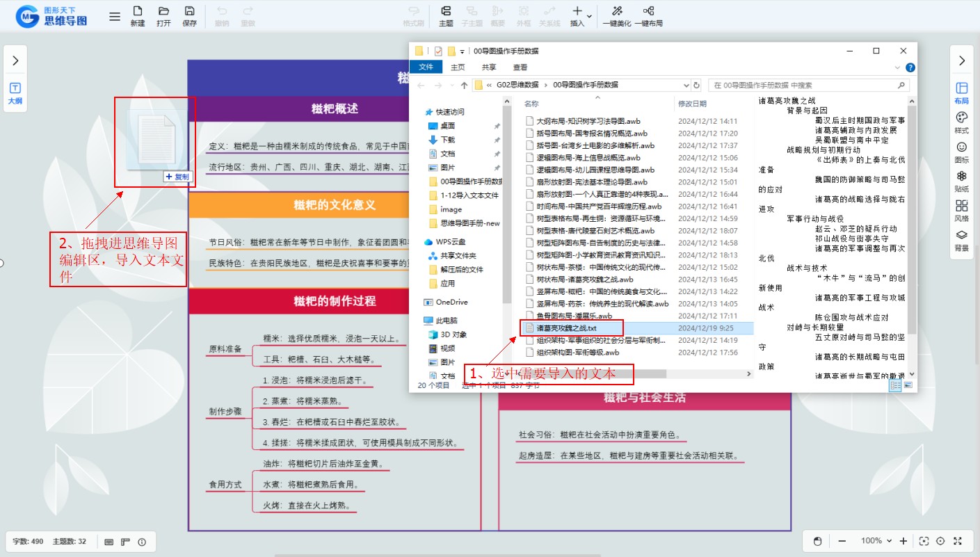Viewport: 980px width, 557px height.
Task: Open the 样式 style panel icon
Action: [962, 122]
